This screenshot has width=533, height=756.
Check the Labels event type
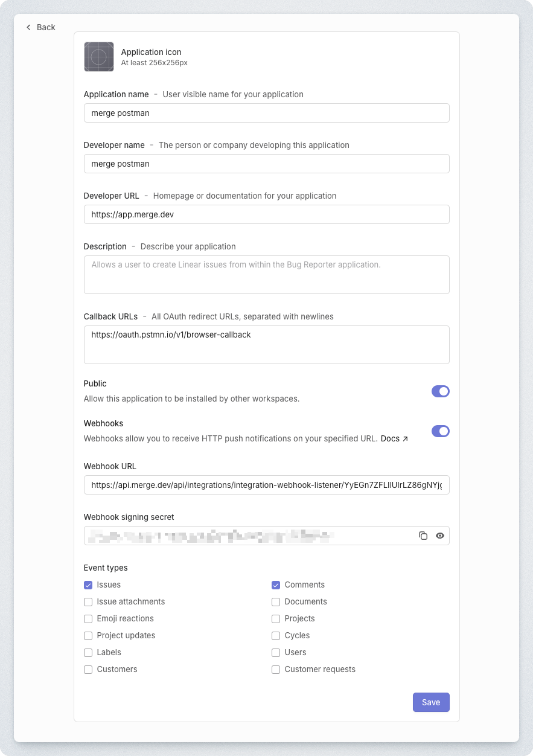[x=88, y=652]
